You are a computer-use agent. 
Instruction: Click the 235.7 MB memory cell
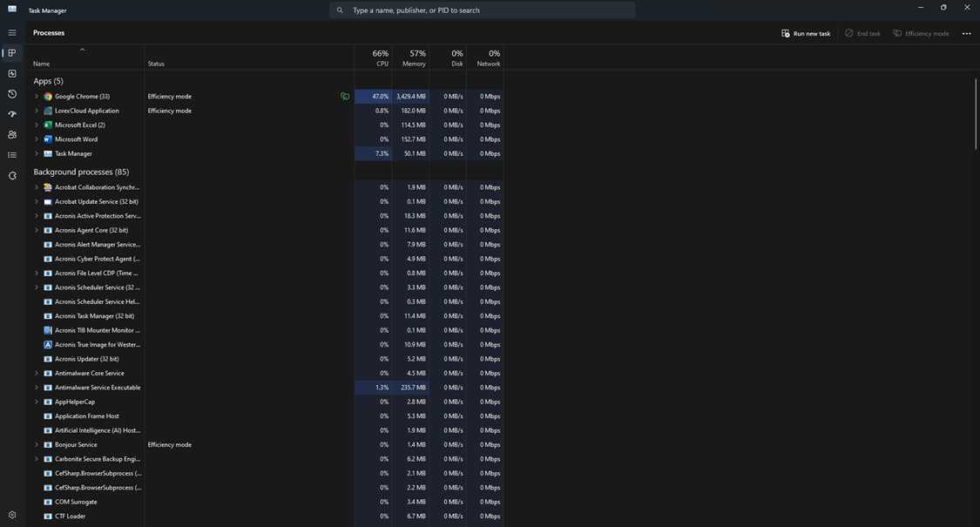(x=410, y=388)
